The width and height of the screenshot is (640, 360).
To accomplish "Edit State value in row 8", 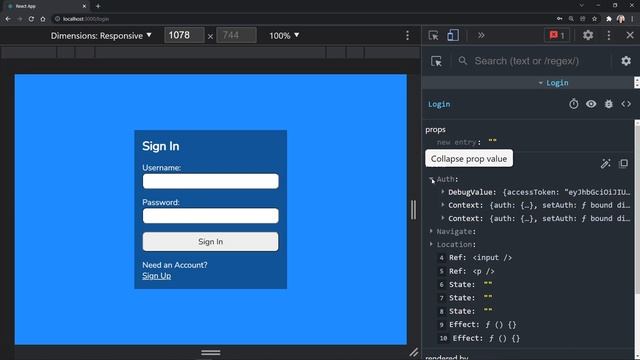I will 488,311.
